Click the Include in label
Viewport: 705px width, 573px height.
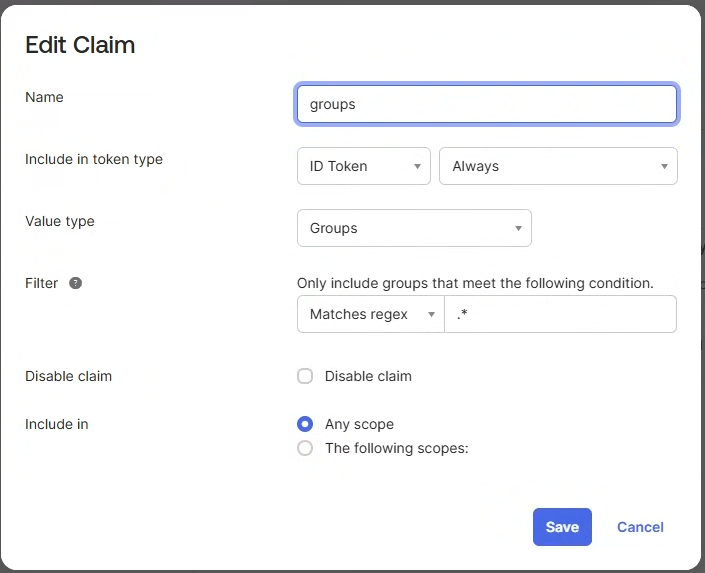[57, 424]
